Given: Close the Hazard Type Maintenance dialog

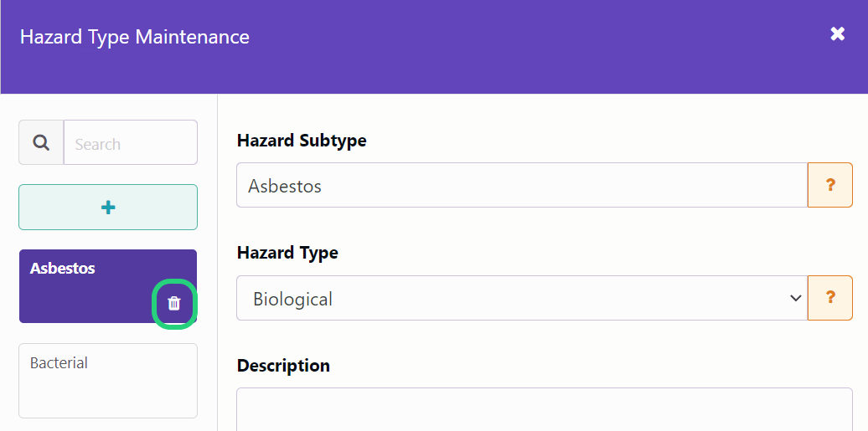Looking at the screenshot, I should (x=838, y=34).
